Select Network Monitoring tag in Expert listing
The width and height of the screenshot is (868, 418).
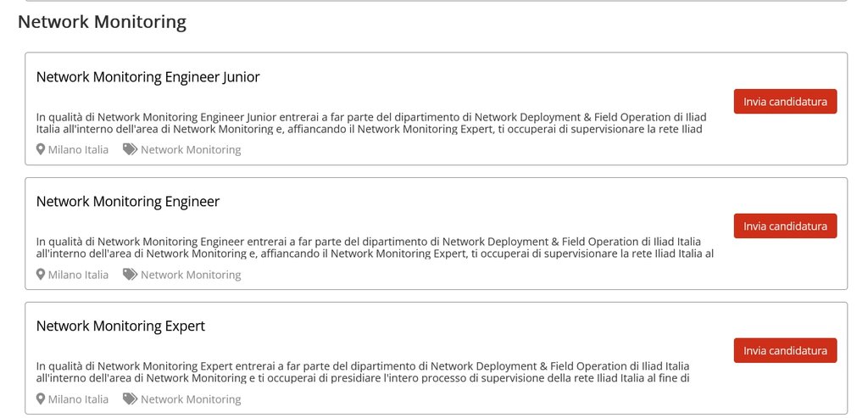pos(191,399)
